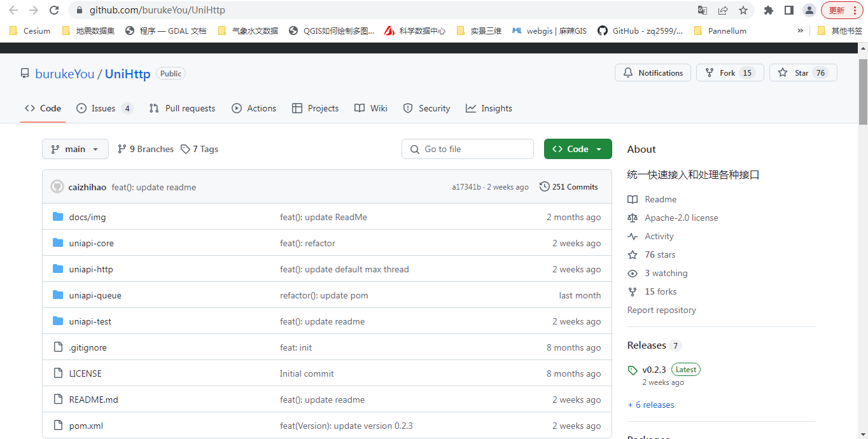The width and height of the screenshot is (868, 439).
Task: Click the browser reload page icon
Action: (54, 10)
